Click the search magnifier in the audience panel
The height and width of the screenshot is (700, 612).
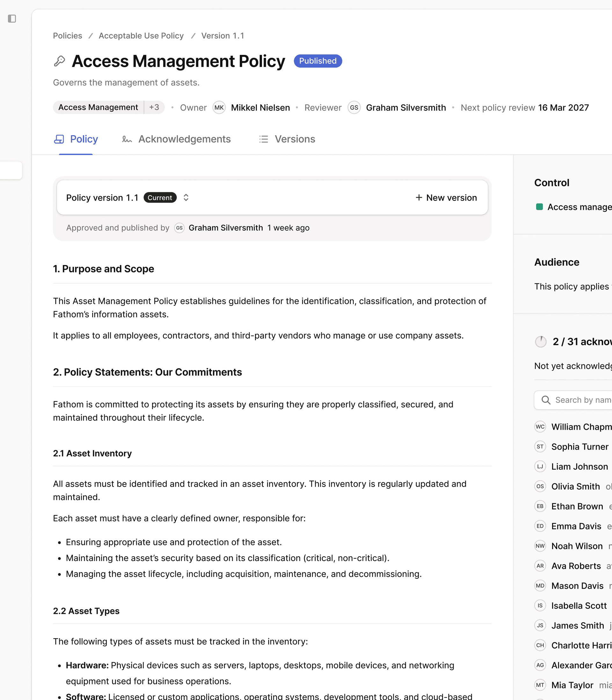tap(546, 400)
